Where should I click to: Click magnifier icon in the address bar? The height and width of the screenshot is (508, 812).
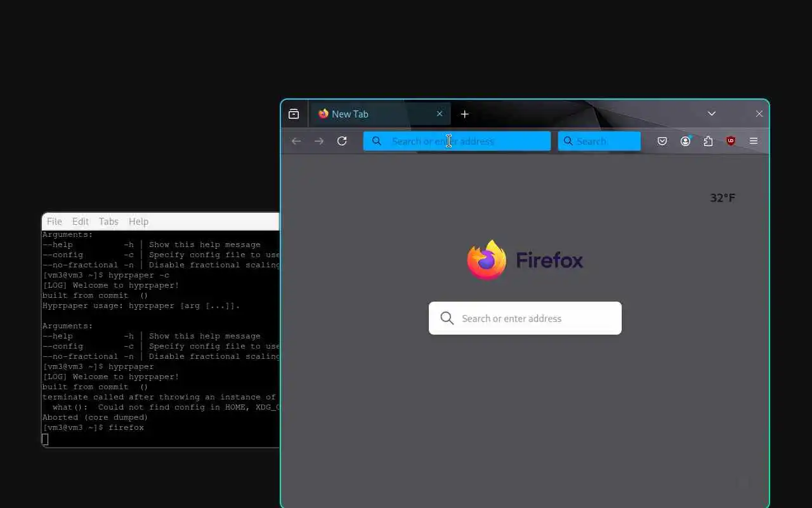377,141
